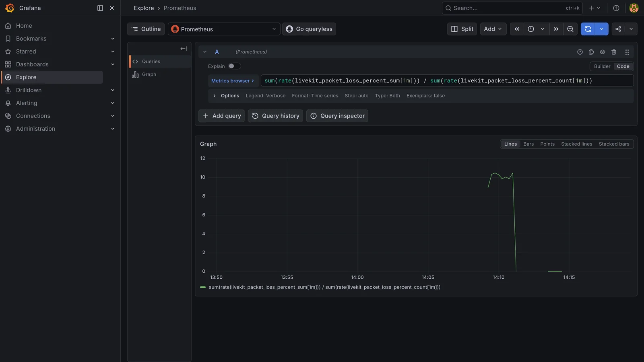This screenshot has height=362, width=644.
Task: Open Home in the sidebar
Action: pyautogui.click(x=24, y=26)
